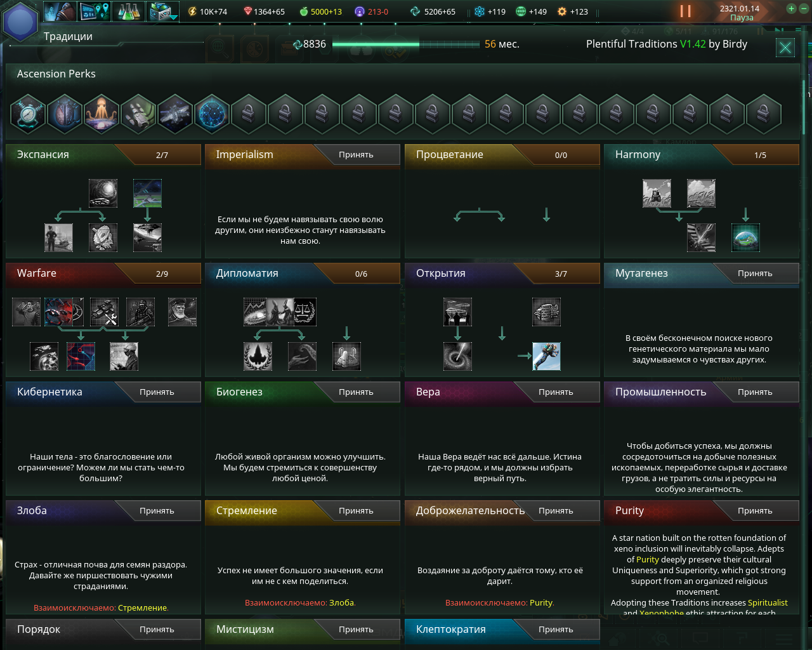Select the wrench and ship Warfare tradition
This screenshot has height=650, width=812.
point(105,312)
